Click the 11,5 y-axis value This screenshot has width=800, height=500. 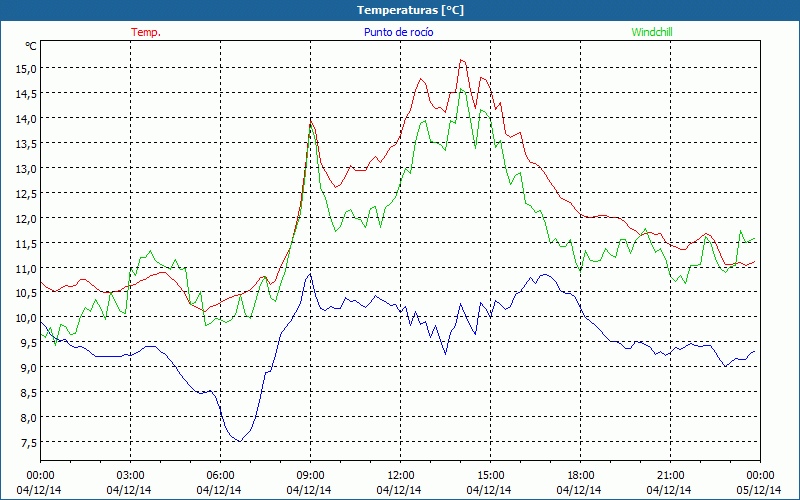[x=26, y=243]
